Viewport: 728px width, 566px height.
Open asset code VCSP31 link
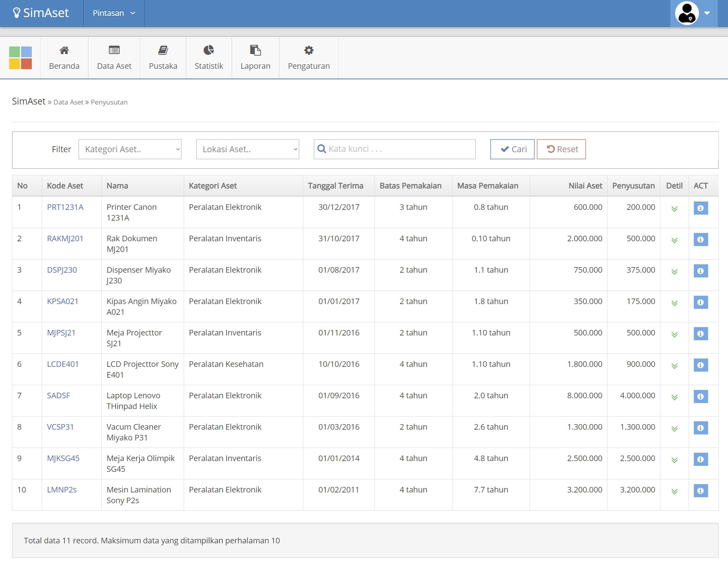[60, 427]
